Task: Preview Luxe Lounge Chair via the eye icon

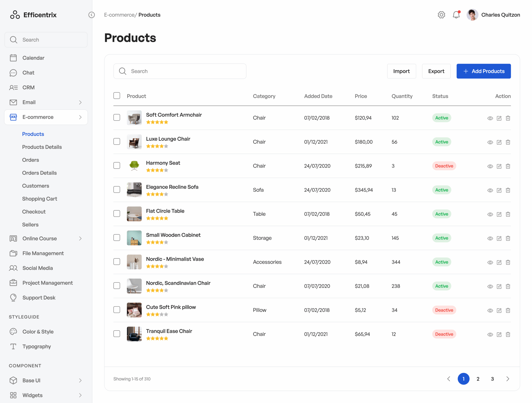Action: pyautogui.click(x=490, y=142)
